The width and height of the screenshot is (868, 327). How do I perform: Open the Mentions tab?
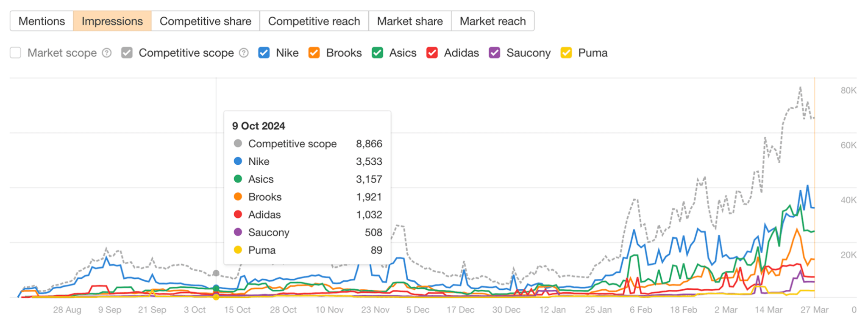(42, 21)
